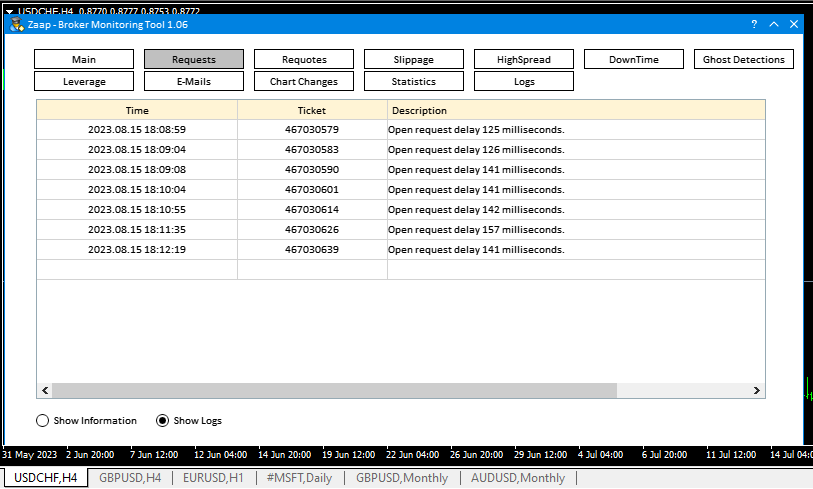
Task: Switch to the #MSFT,Daily chart tab
Action: click(x=299, y=478)
